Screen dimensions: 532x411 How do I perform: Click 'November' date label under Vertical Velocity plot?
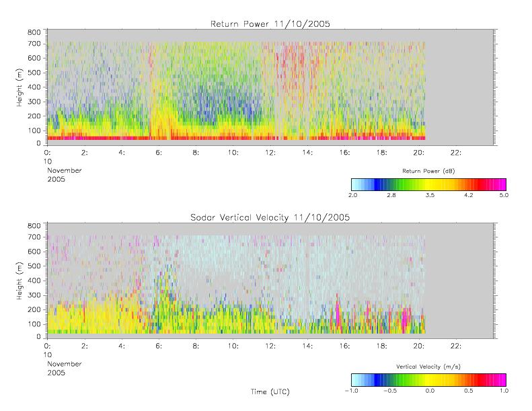coord(65,364)
